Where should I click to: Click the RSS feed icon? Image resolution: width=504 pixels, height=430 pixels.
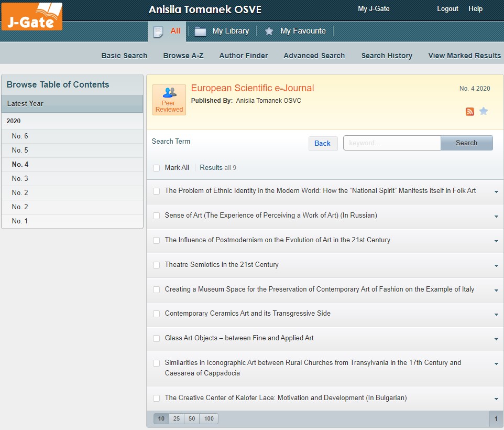tap(470, 111)
